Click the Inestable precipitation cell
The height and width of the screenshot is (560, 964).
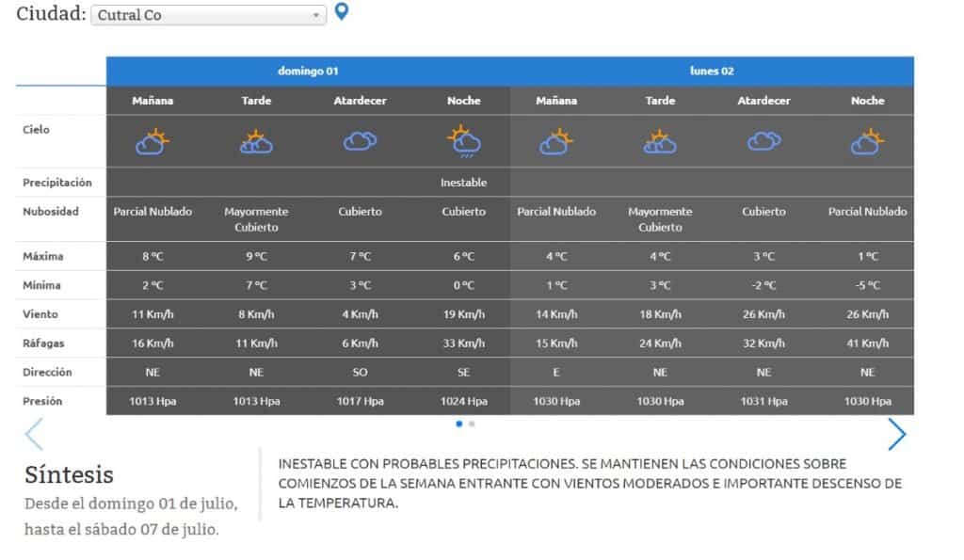click(x=463, y=183)
